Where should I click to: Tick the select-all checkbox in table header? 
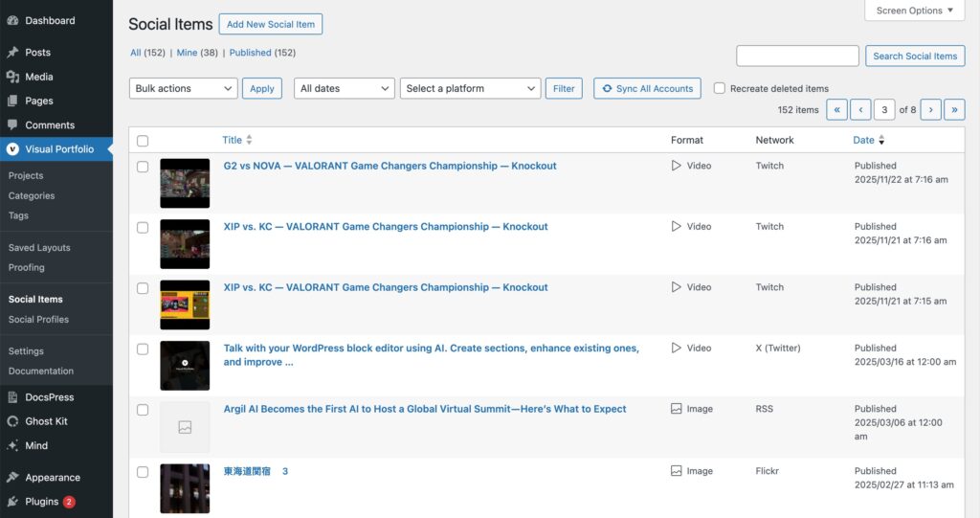(143, 141)
